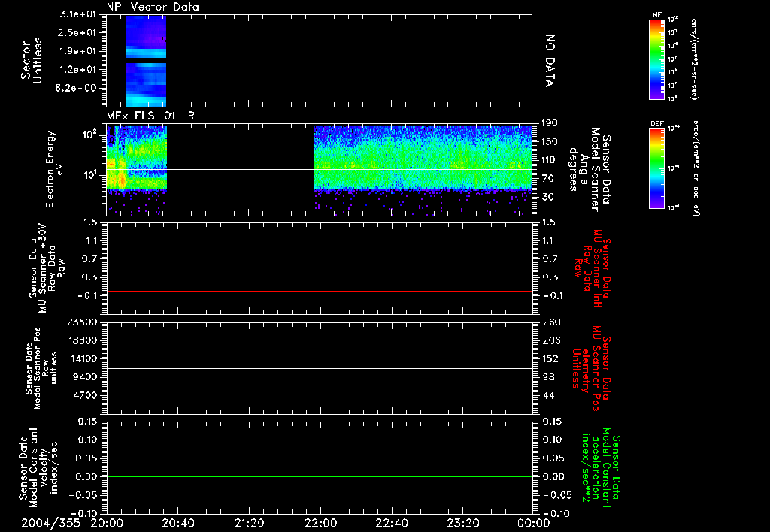Image resolution: width=770 pixels, height=532 pixels.
Task: Click the "Model Scanner Angle degrees" axis label
Action: [x=590, y=170]
